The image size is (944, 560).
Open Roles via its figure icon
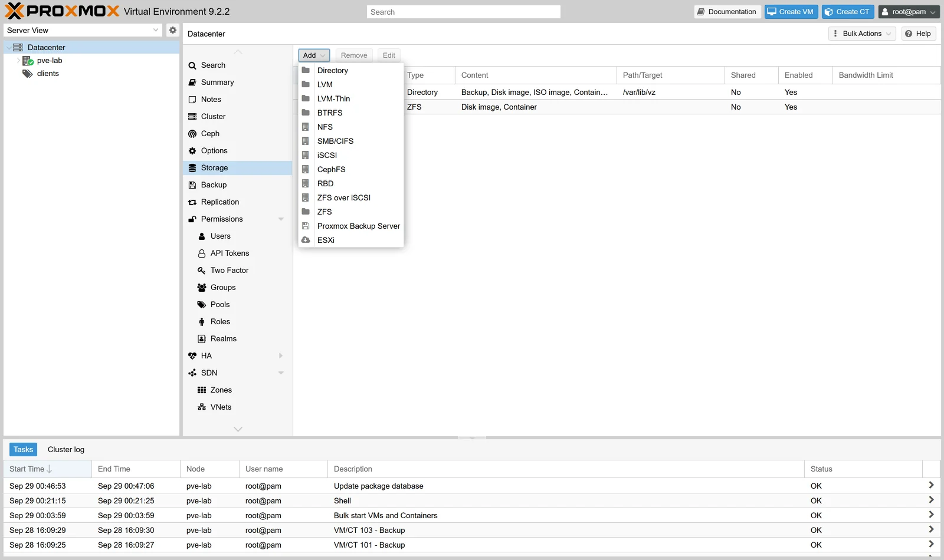202,322
